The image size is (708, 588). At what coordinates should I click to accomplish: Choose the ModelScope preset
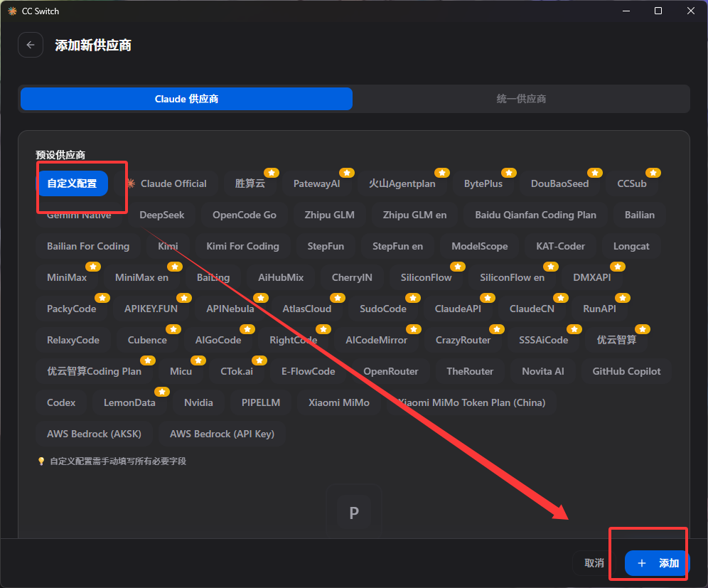point(480,246)
